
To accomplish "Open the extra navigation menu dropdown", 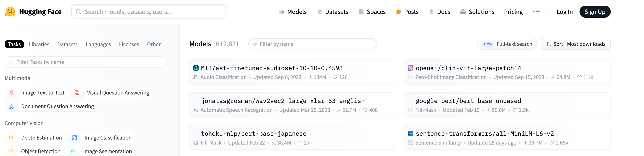I will pos(537,12).
